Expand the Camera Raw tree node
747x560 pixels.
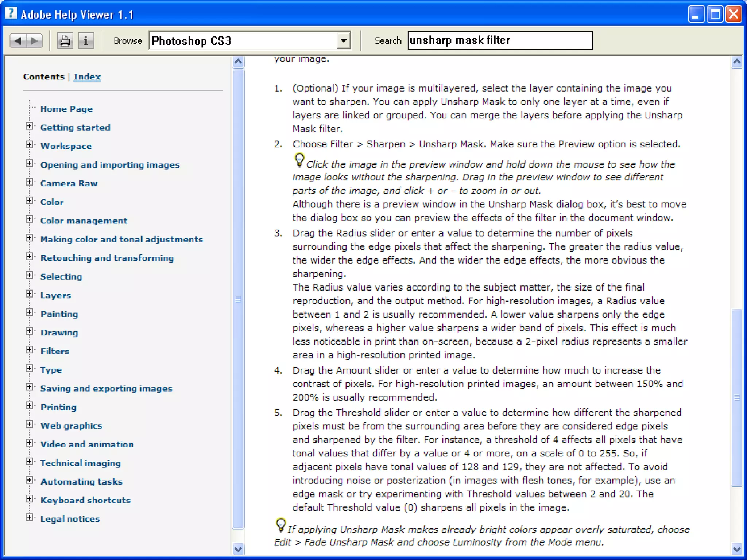(x=30, y=182)
